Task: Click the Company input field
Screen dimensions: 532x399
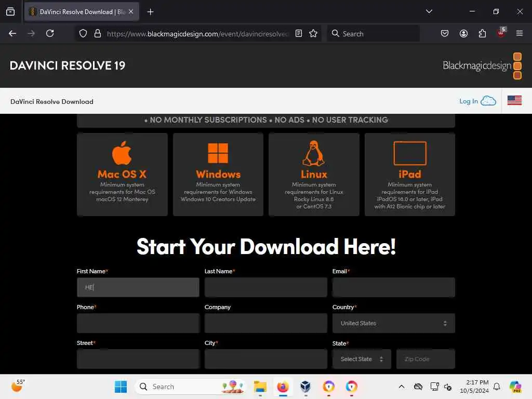Action: (265, 323)
